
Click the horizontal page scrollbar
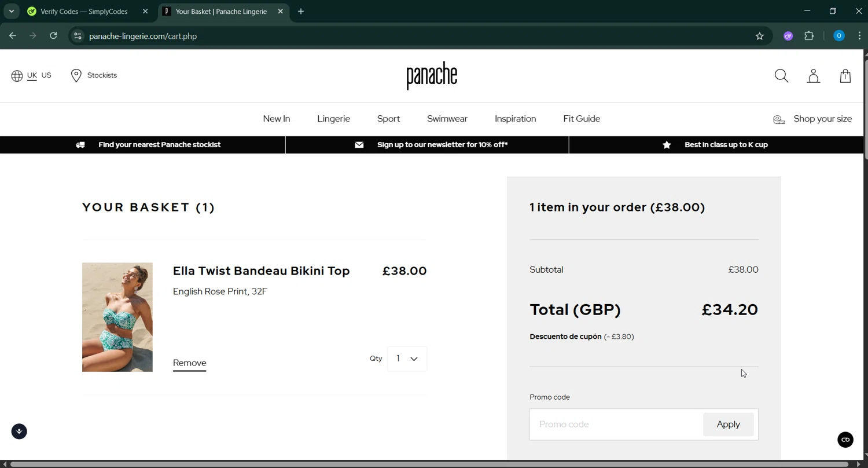429,464
